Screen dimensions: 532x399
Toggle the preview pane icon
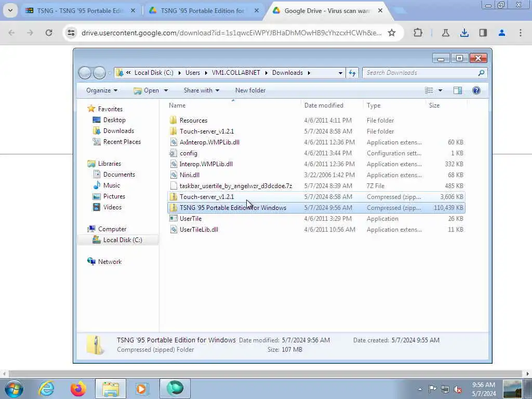pos(458,90)
